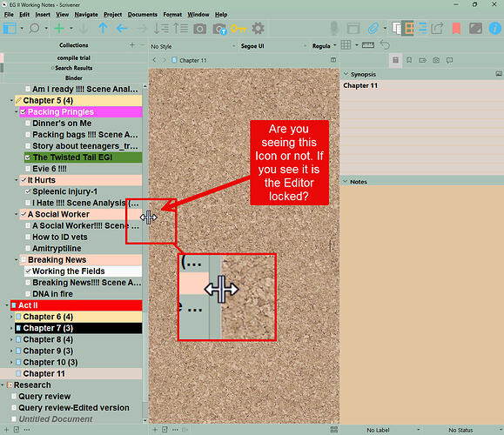
Task: Expand the Chapter 7 (3) folder
Action: 11,328
